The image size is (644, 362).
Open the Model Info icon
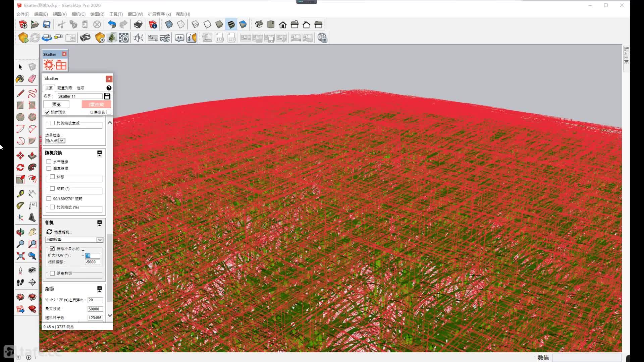pos(153,24)
